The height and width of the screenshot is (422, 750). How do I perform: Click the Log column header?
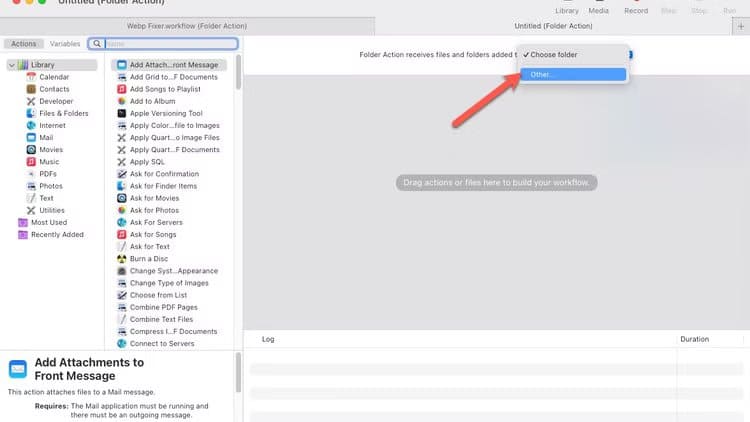268,339
